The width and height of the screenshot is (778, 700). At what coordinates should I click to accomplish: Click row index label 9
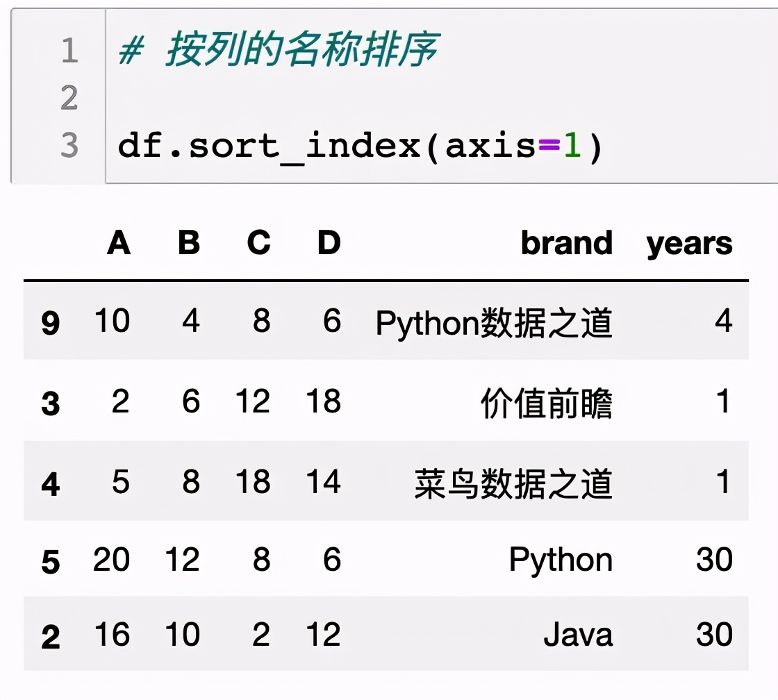(51, 323)
